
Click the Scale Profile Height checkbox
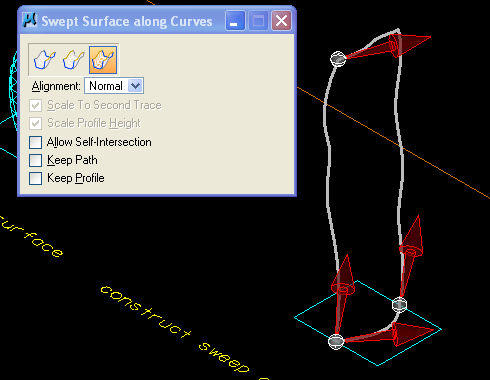tap(35, 124)
